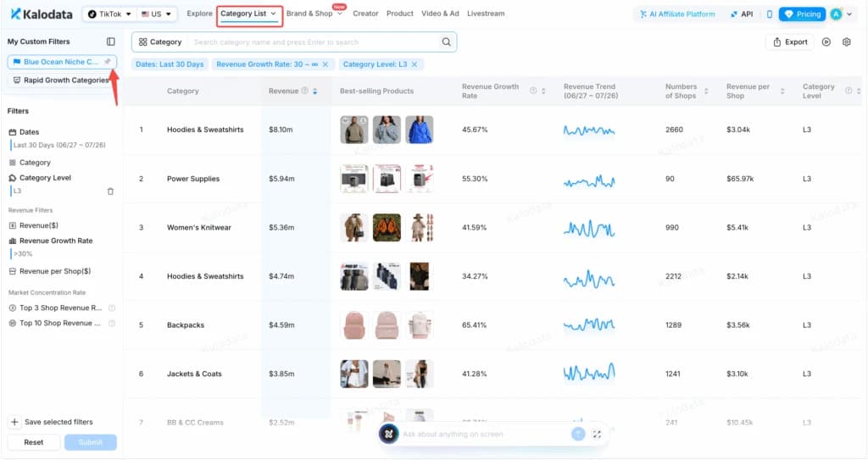The height and width of the screenshot is (460, 868).
Task: Expand the Brand & Shop menu
Action: point(314,14)
